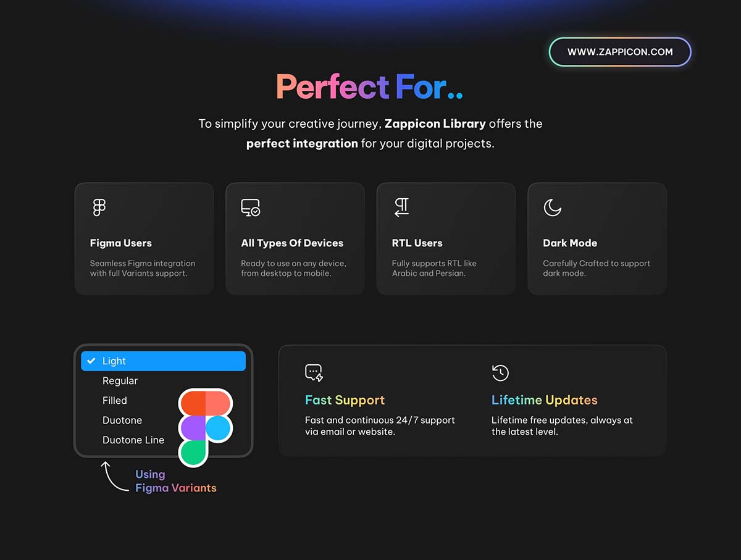Image resolution: width=741 pixels, height=560 pixels.
Task: Click the monitor checkmark icon for All Types Of Devices
Action: (x=251, y=207)
